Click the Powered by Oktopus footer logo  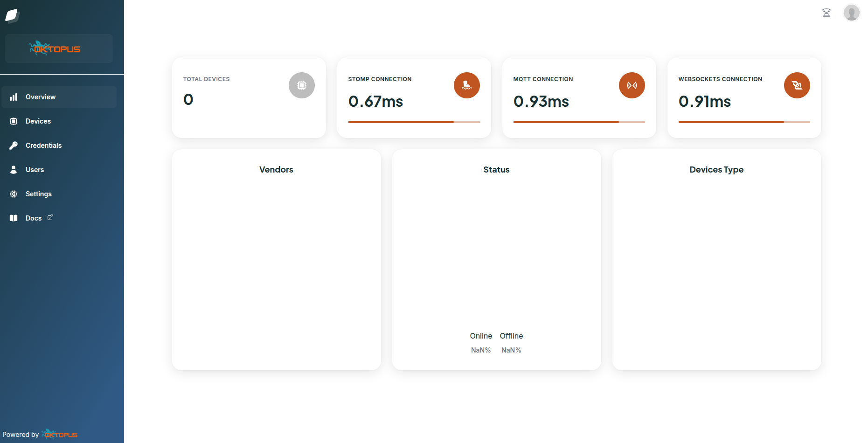click(x=60, y=435)
